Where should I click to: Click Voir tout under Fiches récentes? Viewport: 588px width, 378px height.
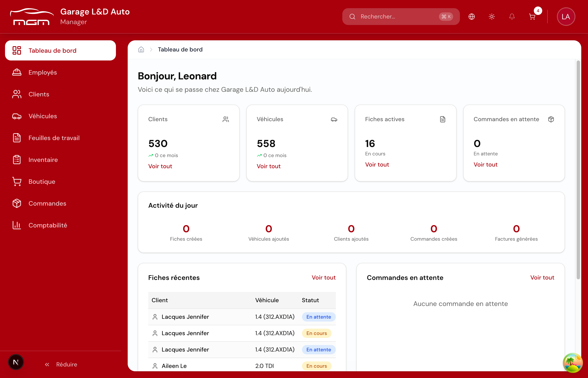tap(323, 277)
